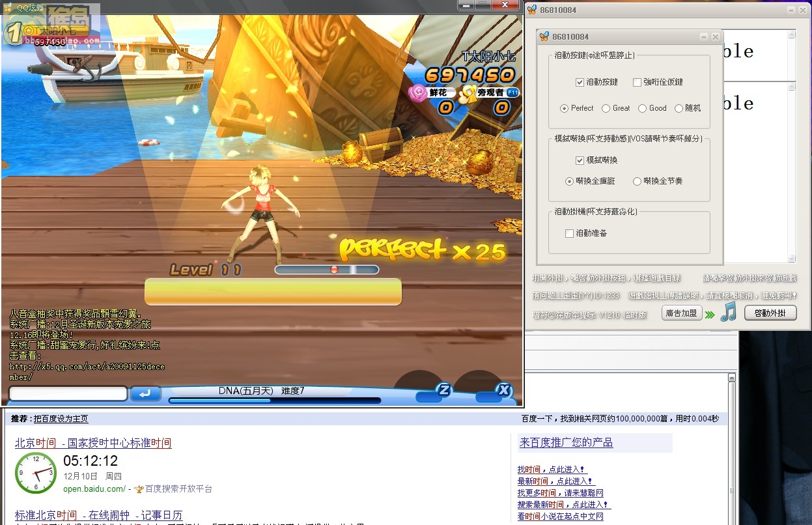Click the down arrow of the tool window scrollbar
Image resolution: width=812 pixels, height=525 pixels.
point(792,259)
